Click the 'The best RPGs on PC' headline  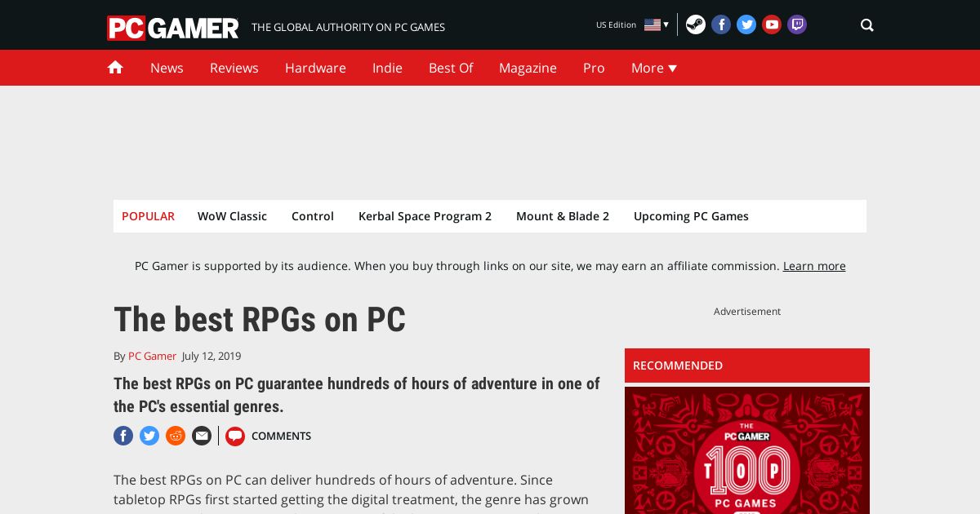coord(260,320)
